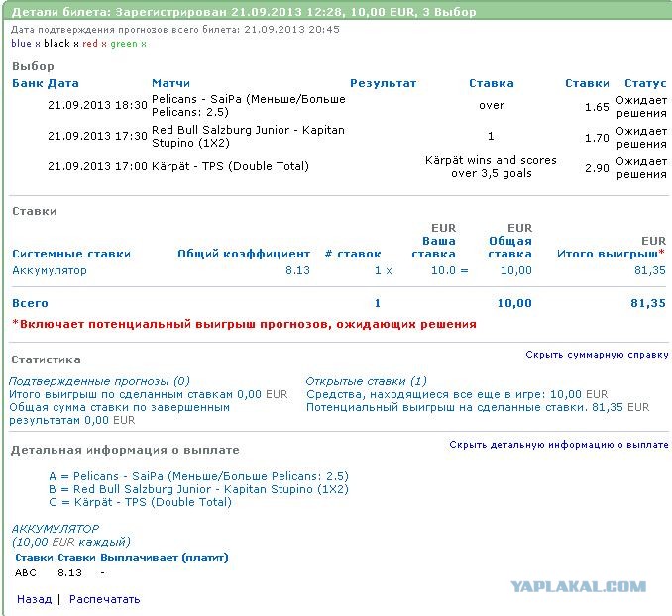
Task: Click Открытые ставки (1) heading
Action: [367, 381]
